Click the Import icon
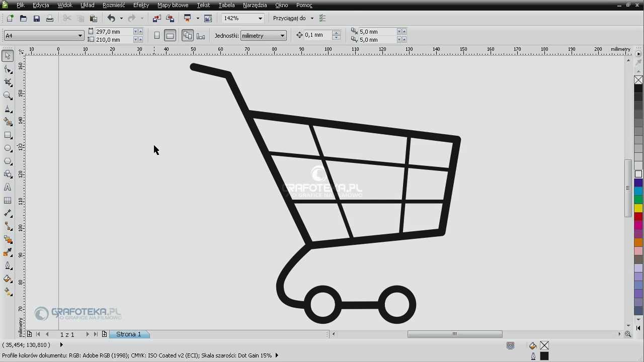644x362 pixels. tap(156, 19)
